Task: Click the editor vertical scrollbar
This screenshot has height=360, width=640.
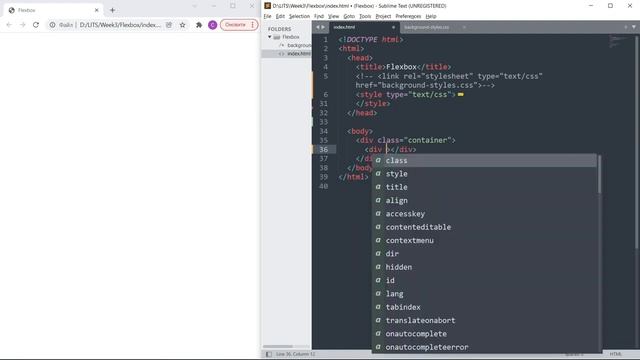Action: 637,142
